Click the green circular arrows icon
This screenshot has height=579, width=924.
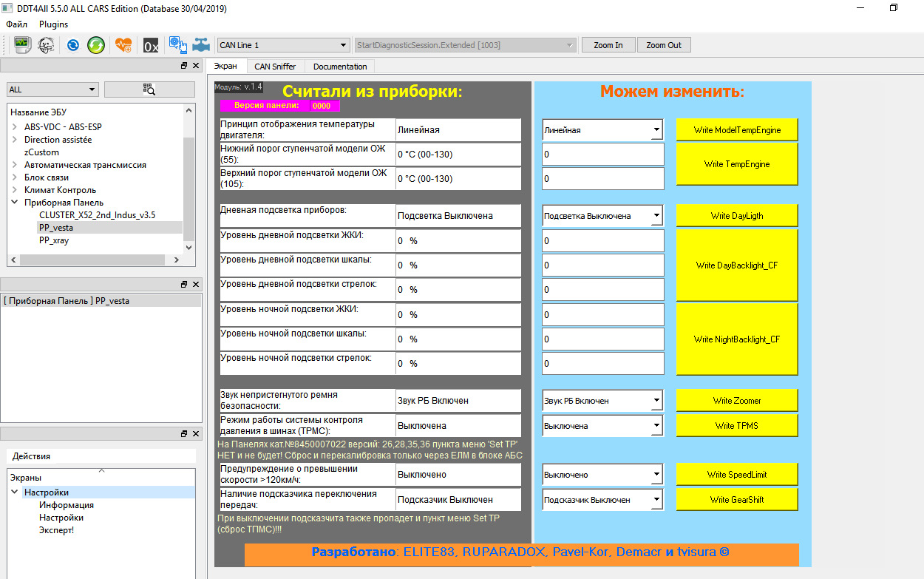pyautogui.click(x=96, y=45)
